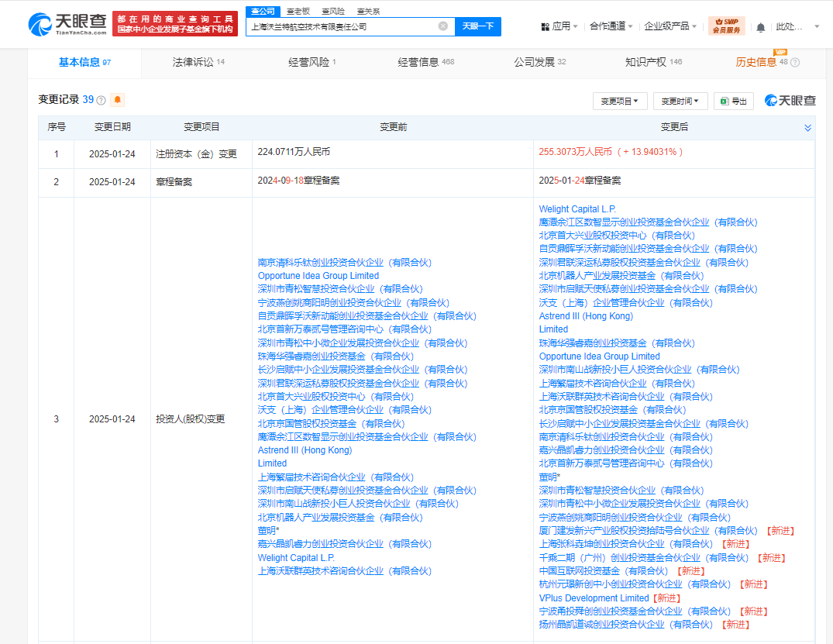Expand the 合作通道 header menu
The width and height of the screenshot is (833, 644).
click(611, 26)
